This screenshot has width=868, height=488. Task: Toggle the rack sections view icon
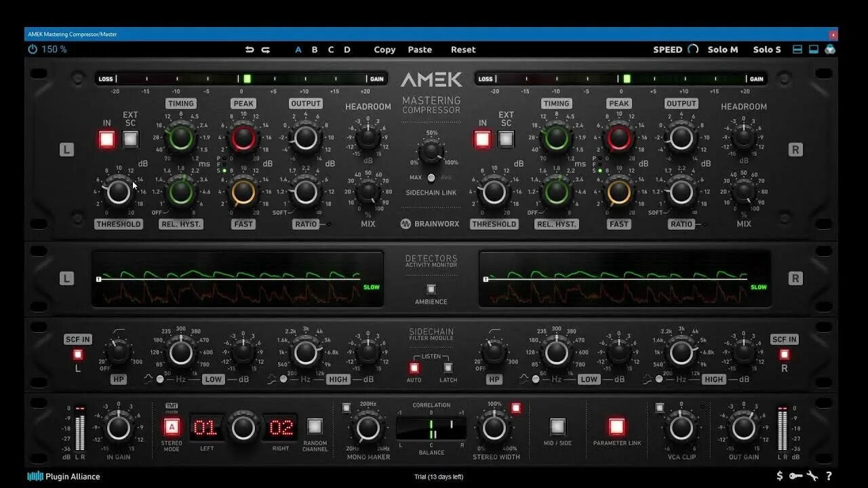pos(797,49)
